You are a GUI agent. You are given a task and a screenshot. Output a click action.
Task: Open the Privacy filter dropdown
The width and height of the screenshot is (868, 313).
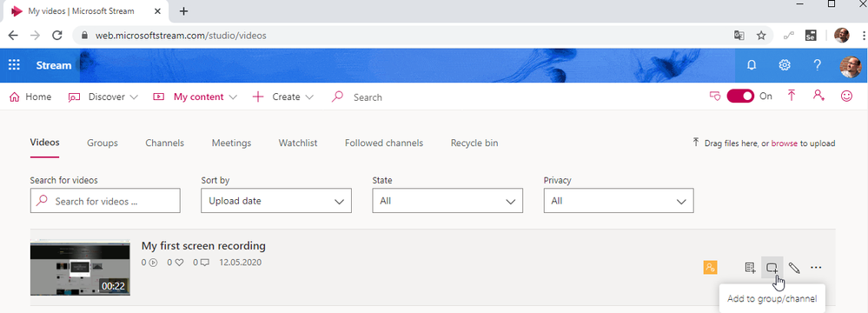pyautogui.click(x=619, y=201)
